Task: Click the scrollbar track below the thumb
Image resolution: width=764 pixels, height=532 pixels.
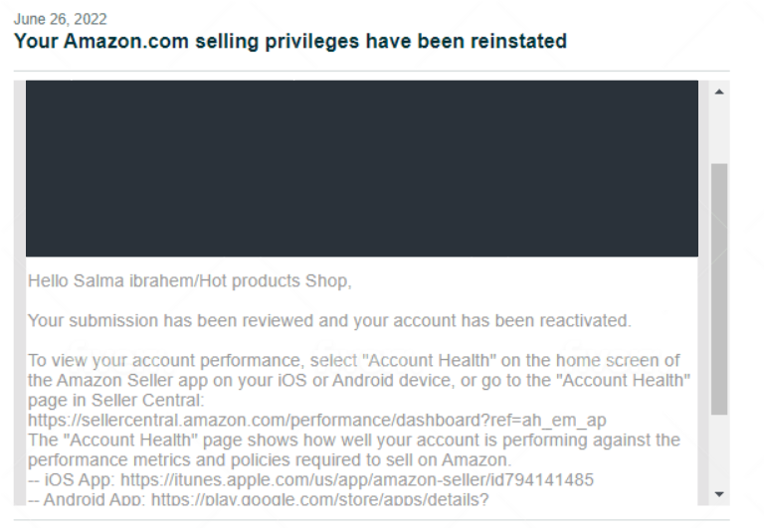Action: point(719,449)
